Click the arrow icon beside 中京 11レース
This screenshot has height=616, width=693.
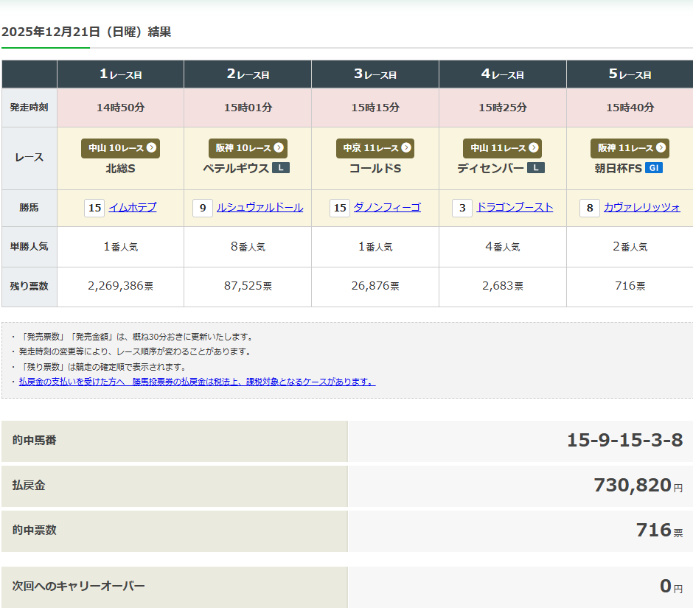(405, 148)
